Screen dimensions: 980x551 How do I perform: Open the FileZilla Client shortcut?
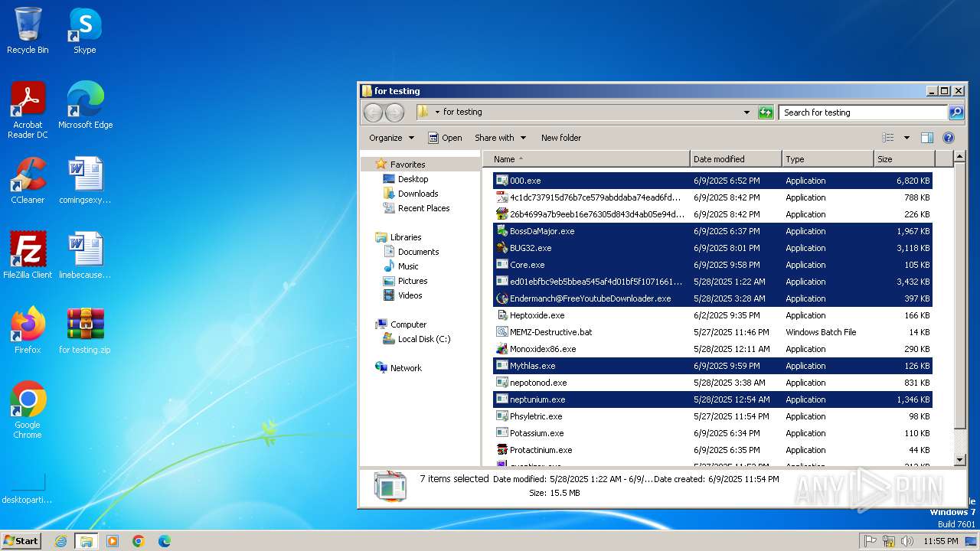(28, 255)
